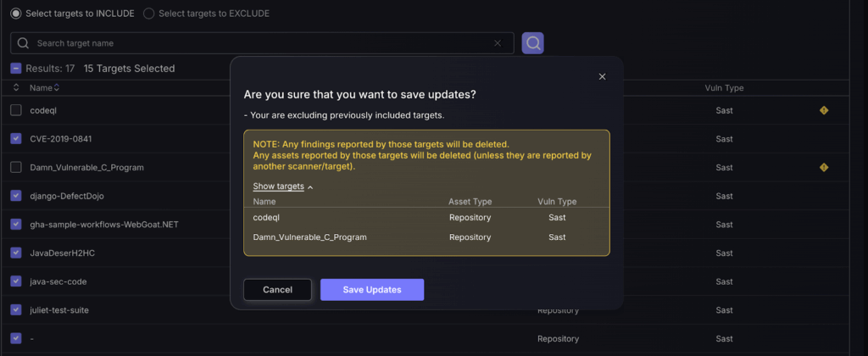Sort by the Name column arrows
The image size is (868, 356).
click(x=57, y=87)
